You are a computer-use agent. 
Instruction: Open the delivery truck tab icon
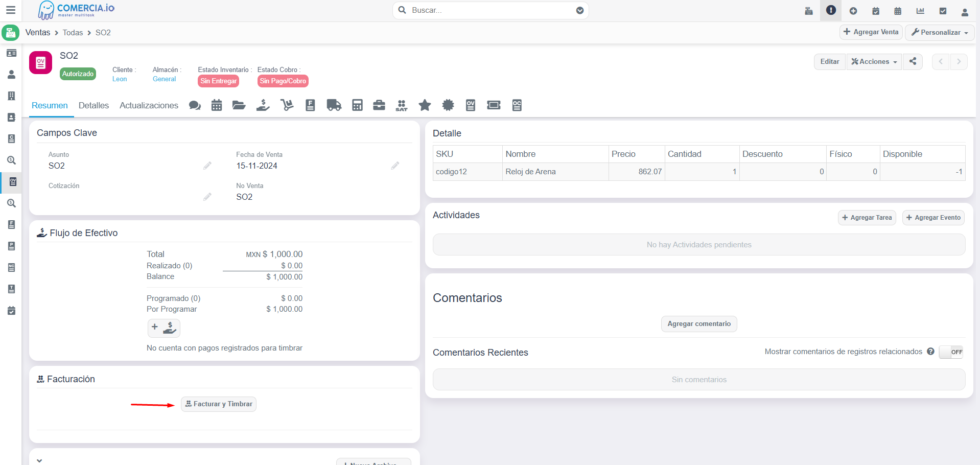334,105
